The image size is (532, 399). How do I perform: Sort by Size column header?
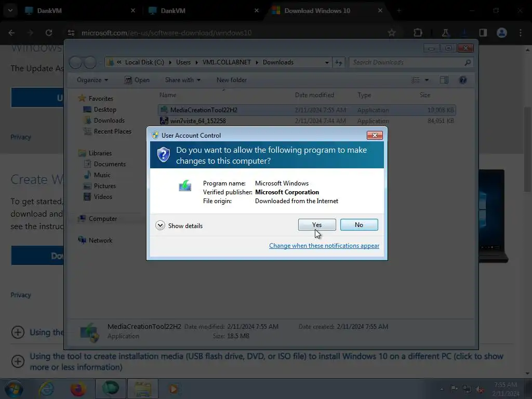coord(425,95)
